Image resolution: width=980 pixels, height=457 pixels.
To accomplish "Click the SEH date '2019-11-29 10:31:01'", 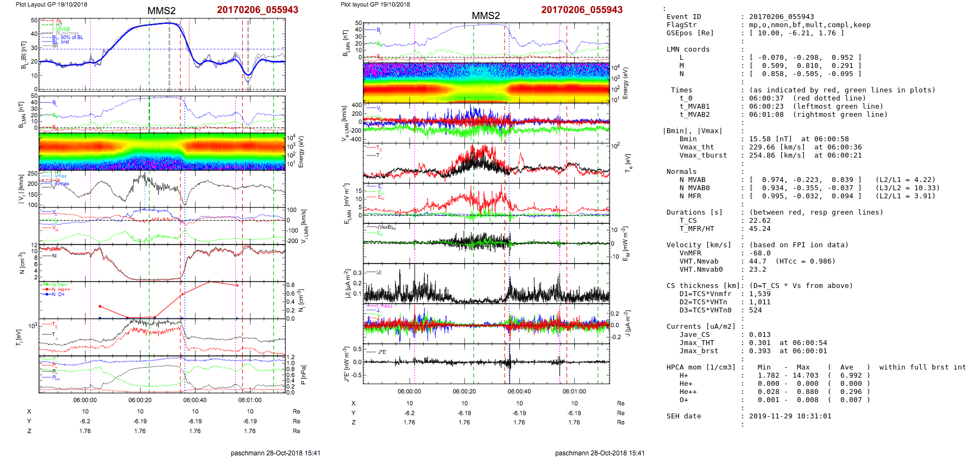I will point(790,416).
